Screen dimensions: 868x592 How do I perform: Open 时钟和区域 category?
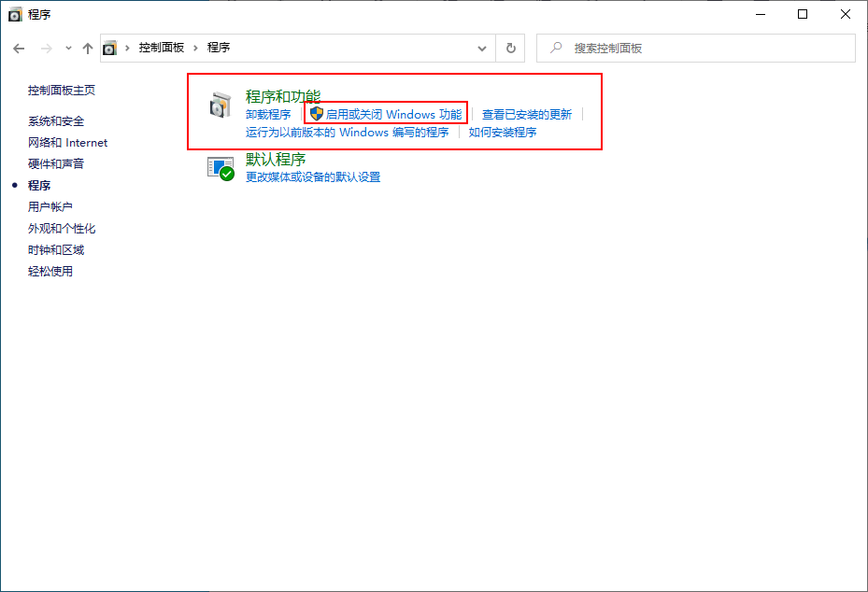click(x=56, y=250)
